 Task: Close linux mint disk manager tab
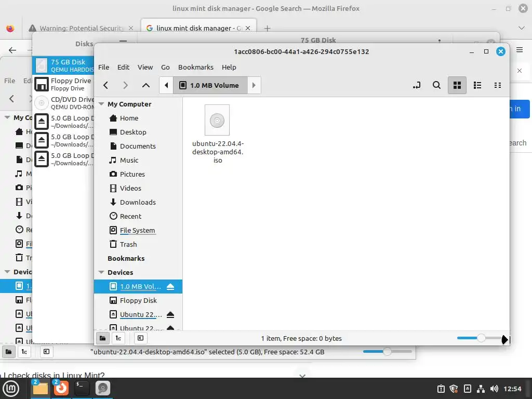[x=248, y=28]
